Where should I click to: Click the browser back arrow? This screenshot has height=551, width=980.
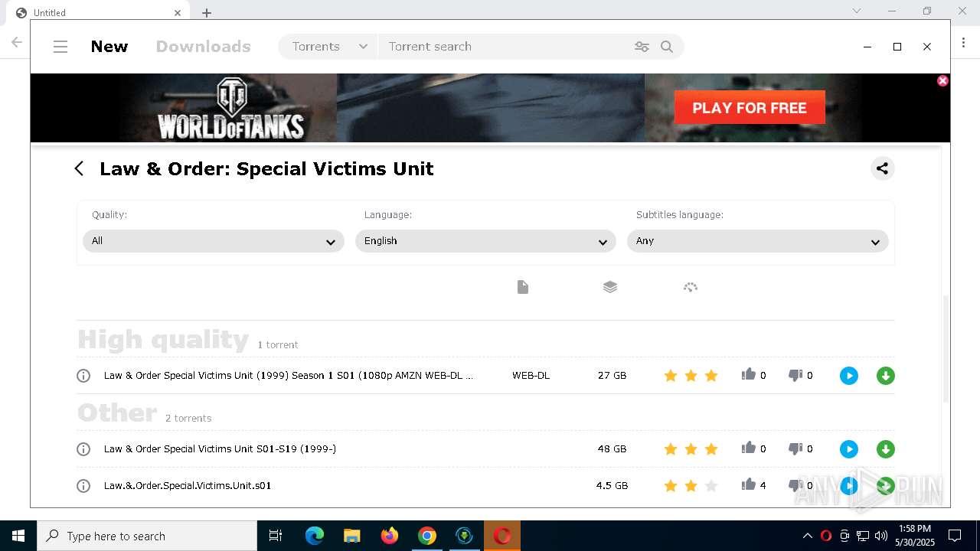(16, 42)
